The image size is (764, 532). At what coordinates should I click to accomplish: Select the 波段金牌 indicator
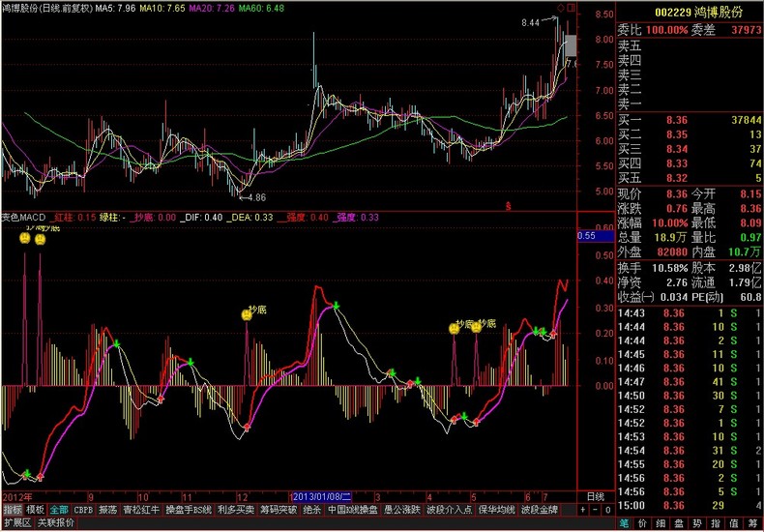pos(539,509)
